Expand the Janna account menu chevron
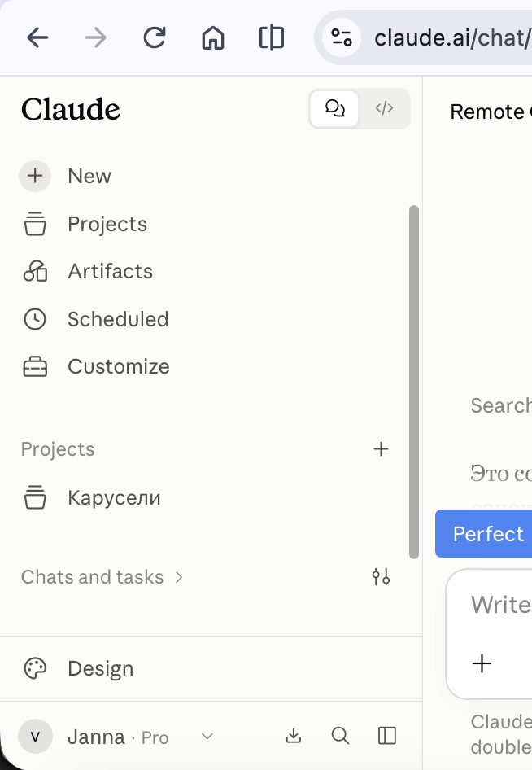The width and height of the screenshot is (532, 770). coord(207,736)
